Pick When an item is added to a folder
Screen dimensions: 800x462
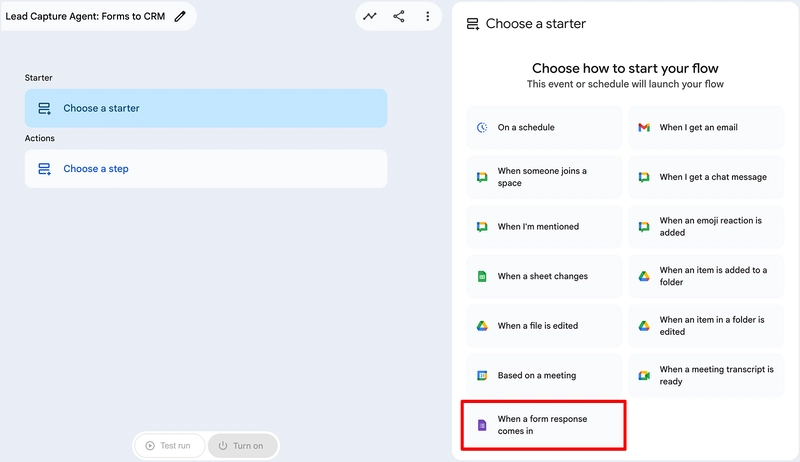pyautogui.click(x=706, y=276)
